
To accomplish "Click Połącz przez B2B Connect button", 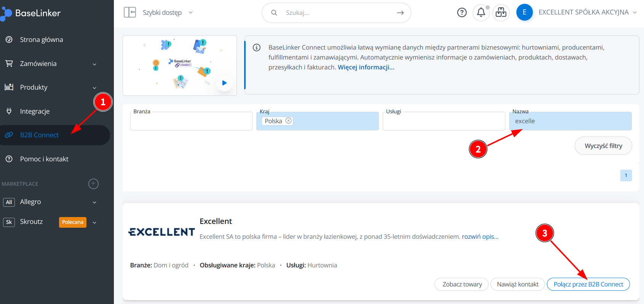I will pos(588,284).
